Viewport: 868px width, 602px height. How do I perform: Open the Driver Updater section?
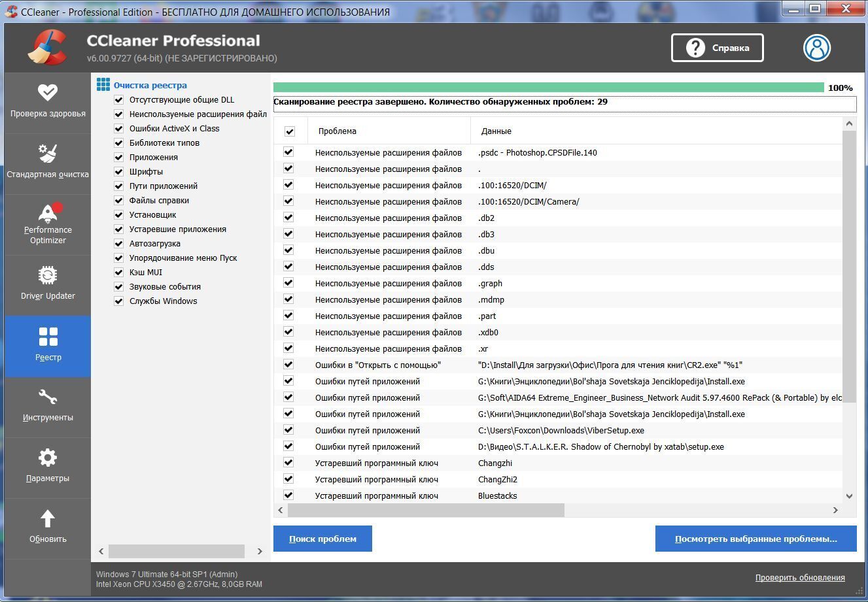(x=48, y=284)
